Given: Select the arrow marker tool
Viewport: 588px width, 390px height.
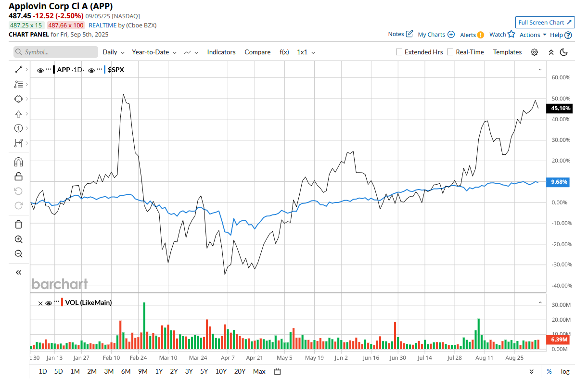Looking at the screenshot, I should (19, 113).
